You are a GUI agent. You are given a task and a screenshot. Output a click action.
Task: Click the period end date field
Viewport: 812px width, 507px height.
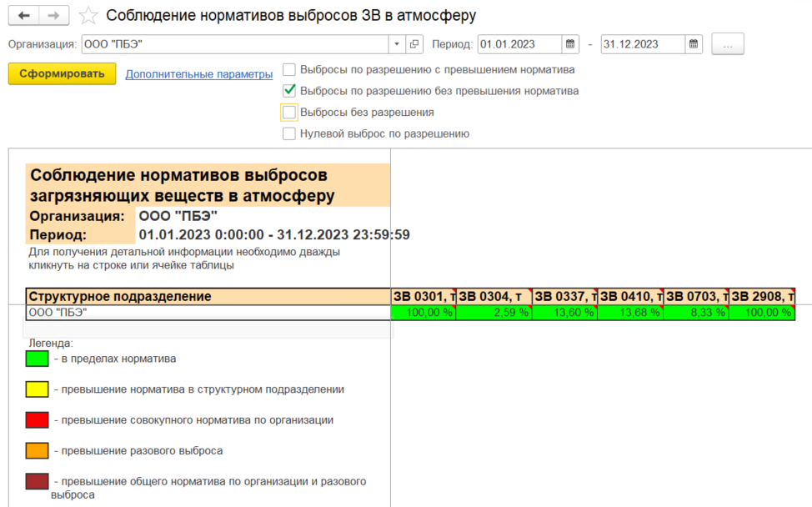click(x=642, y=44)
